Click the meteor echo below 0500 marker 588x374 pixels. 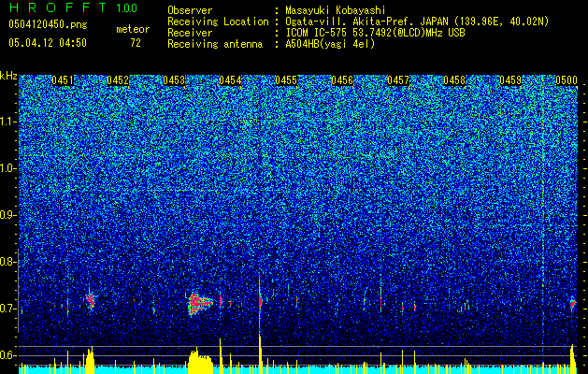click(573, 303)
